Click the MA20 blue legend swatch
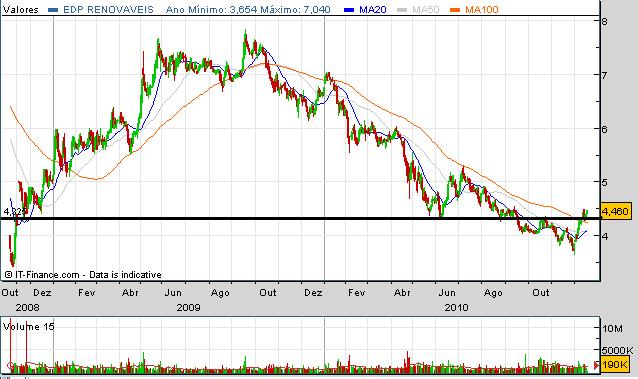 [x=349, y=10]
